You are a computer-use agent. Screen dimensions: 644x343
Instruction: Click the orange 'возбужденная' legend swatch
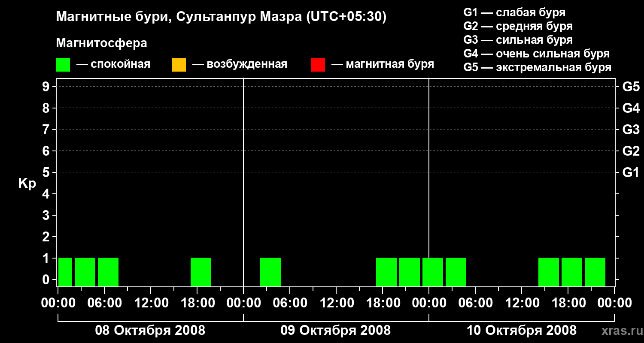179,65
